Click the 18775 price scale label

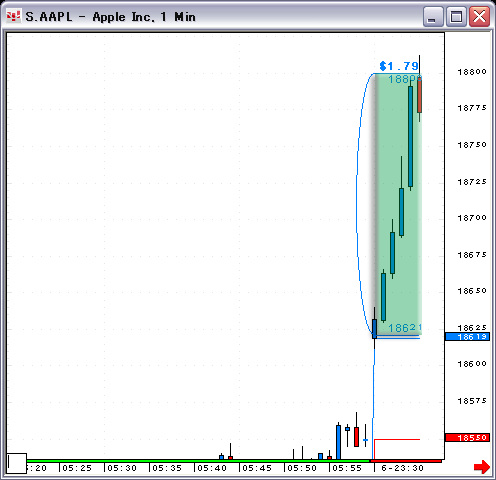[x=472, y=108]
